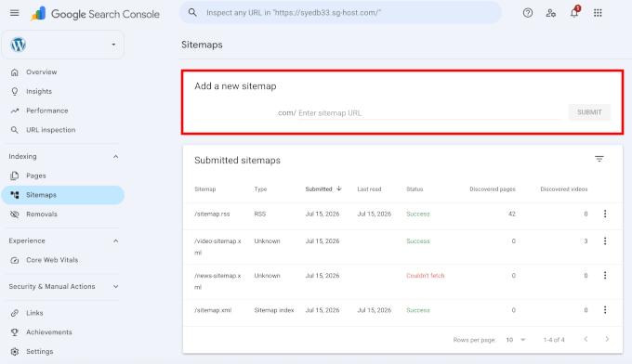Collapse the Indexing section

(115, 157)
